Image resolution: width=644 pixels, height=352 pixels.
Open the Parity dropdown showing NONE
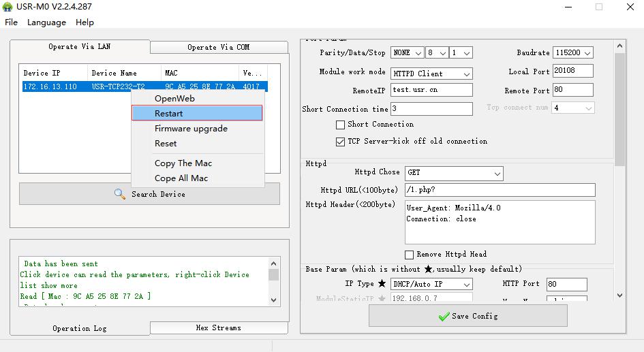[407, 52]
